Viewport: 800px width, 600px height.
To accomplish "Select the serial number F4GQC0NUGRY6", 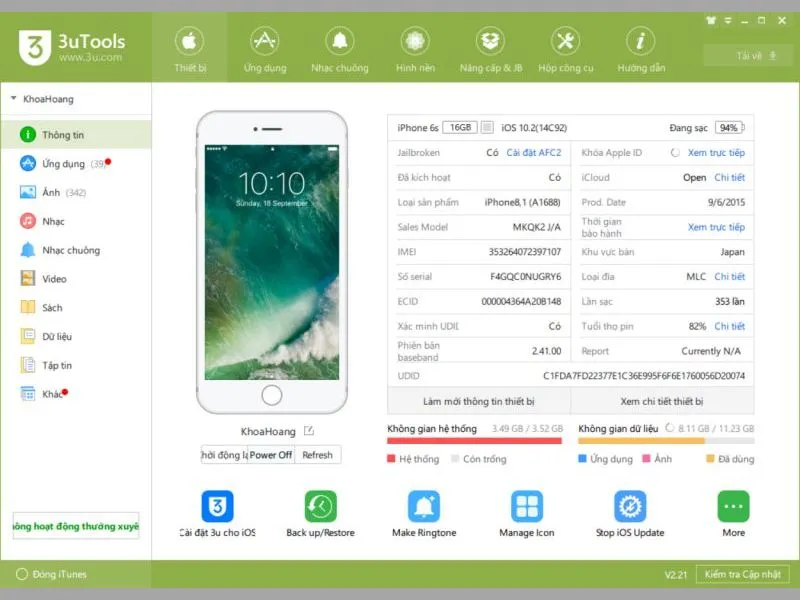I will point(526,277).
